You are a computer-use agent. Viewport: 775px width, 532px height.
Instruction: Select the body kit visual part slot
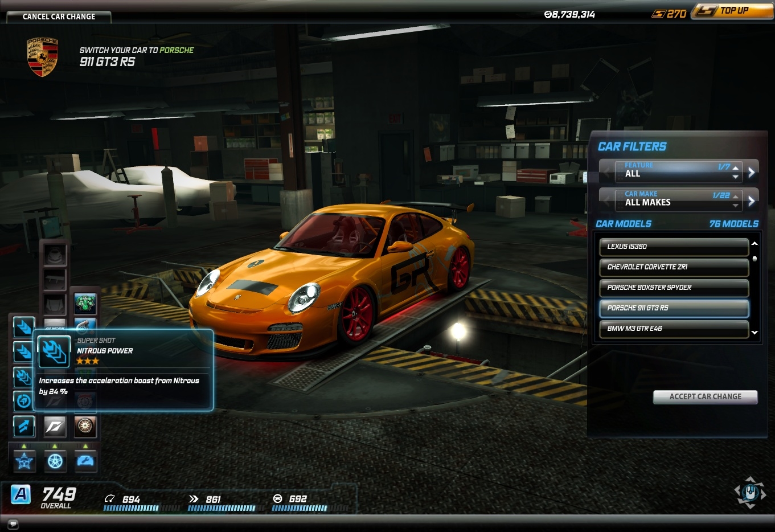click(55, 255)
